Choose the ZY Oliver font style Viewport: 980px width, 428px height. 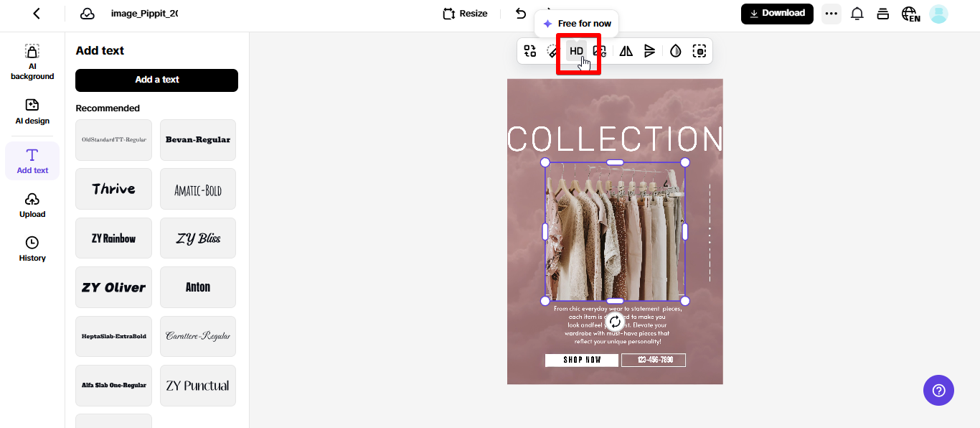(113, 287)
